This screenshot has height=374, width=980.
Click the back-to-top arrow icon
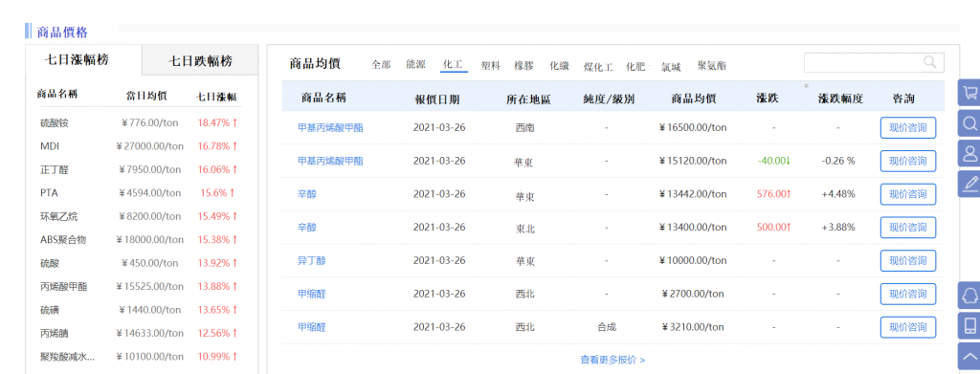[969, 356]
